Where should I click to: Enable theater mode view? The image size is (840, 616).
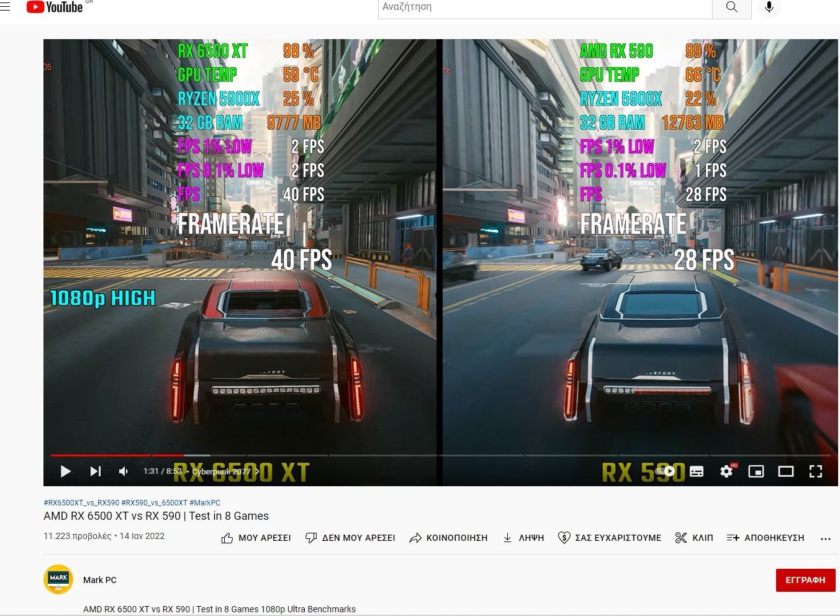click(x=786, y=471)
